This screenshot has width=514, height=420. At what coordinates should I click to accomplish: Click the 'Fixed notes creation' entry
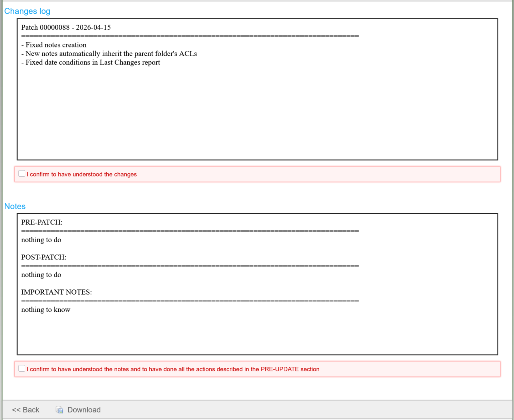[x=54, y=45]
